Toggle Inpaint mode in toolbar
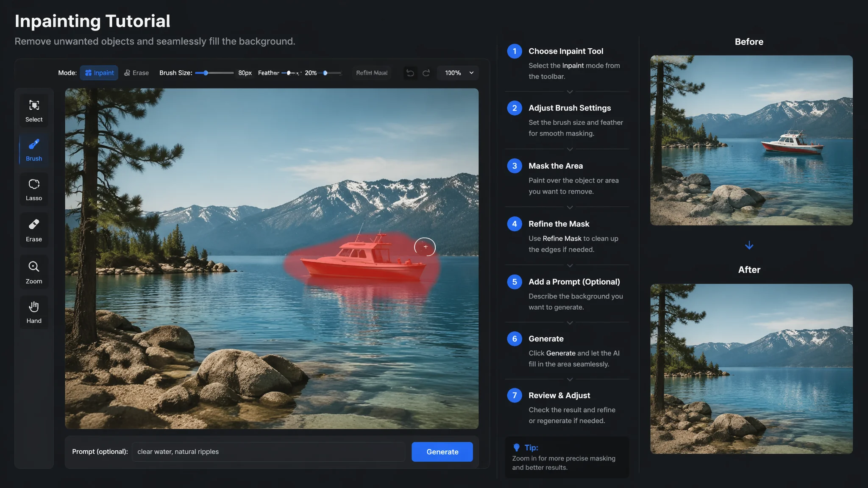Screen dimensions: 868x488 point(99,73)
